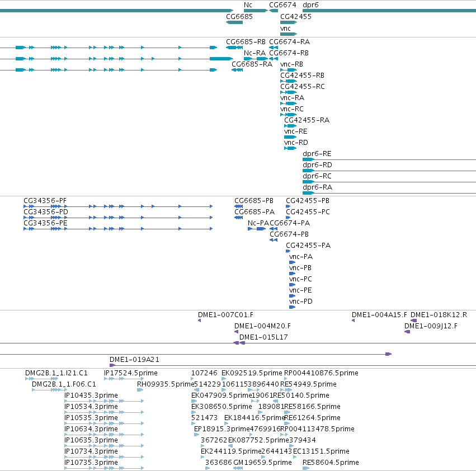The width and height of the screenshot is (476, 471).
Task: Select the vnc-RB transcript label
Action: click(x=291, y=64)
